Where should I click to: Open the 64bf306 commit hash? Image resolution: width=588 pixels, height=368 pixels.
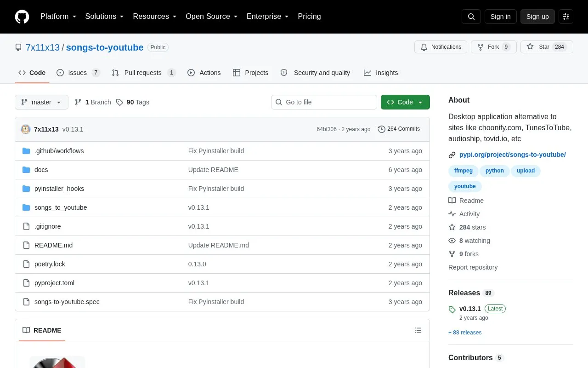click(x=327, y=129)
